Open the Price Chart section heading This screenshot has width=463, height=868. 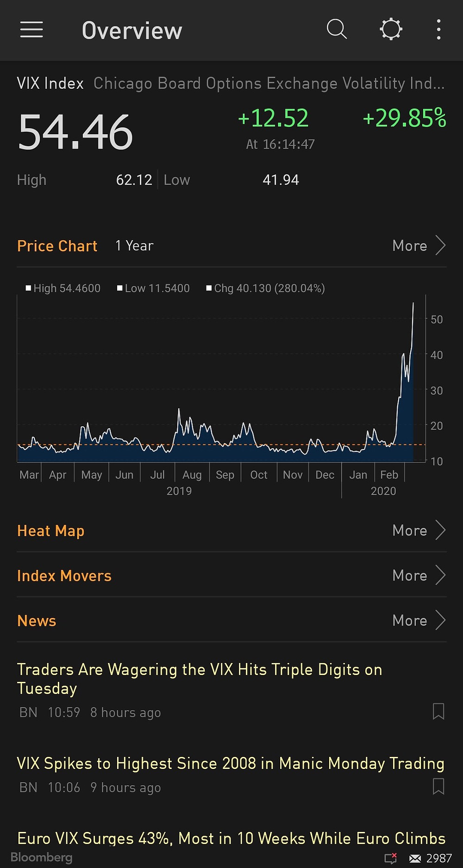click(57, 246)
